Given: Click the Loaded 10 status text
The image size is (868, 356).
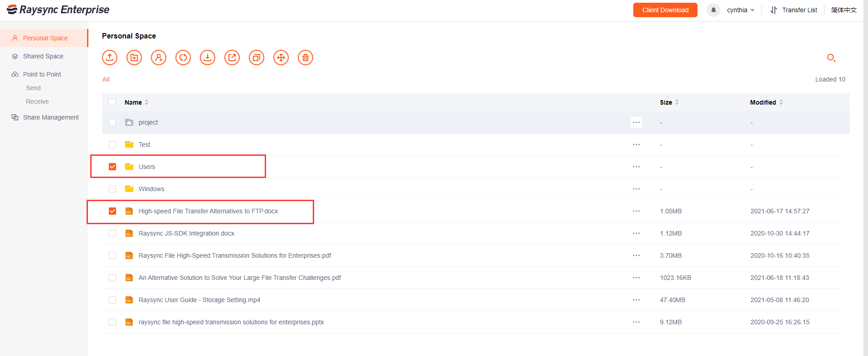Looking at the screenshot, I should [x=830, y=79].
